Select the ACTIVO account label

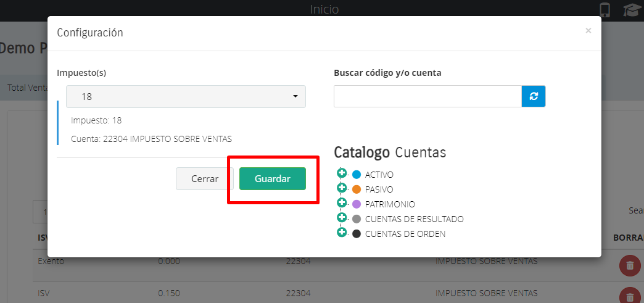pos(379,175)
